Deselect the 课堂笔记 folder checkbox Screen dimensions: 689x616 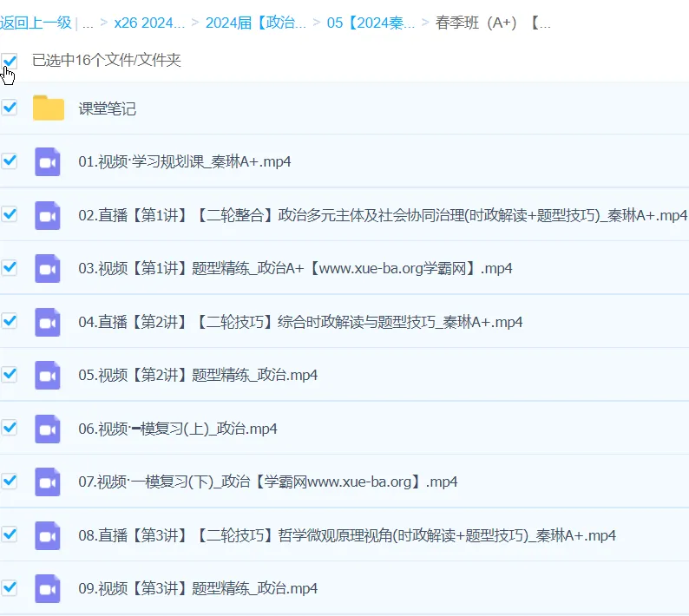click(x=10, y=108)
